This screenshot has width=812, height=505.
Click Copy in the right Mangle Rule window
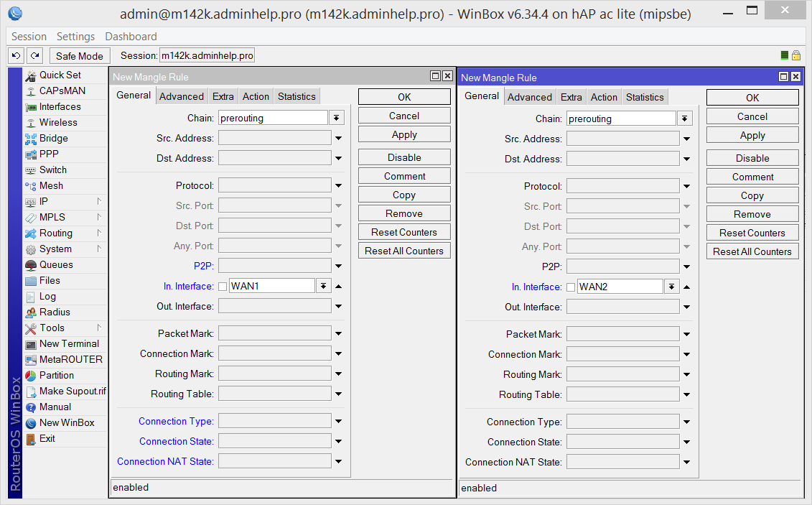[752, 196]
